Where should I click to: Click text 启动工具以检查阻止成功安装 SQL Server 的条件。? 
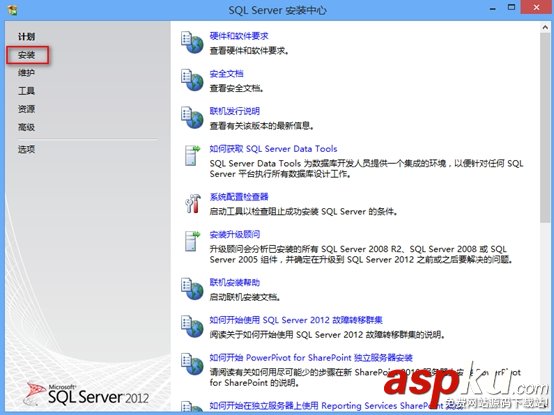[x=303, y=212]
